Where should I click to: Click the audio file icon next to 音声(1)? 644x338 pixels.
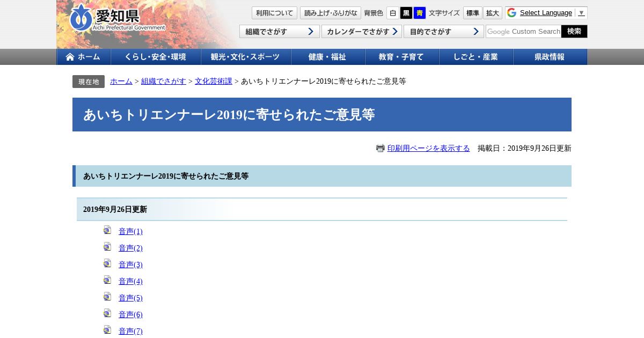pyautogui.click(x=107, y=230)
